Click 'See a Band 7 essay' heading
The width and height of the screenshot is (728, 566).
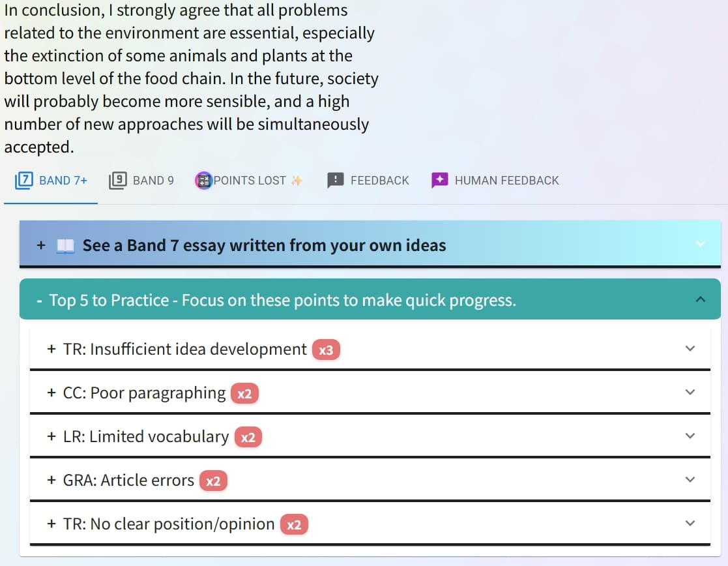tap(264, 246)
